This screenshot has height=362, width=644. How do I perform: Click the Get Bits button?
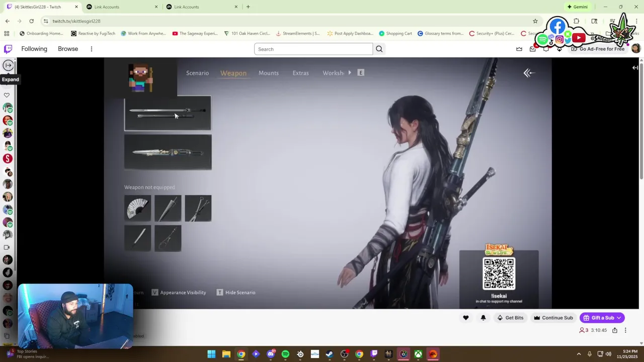click(x=510, y=318)
